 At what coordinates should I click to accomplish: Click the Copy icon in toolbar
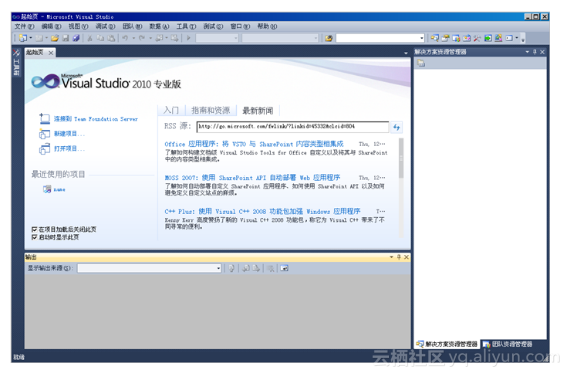click(x=101, y=38)
